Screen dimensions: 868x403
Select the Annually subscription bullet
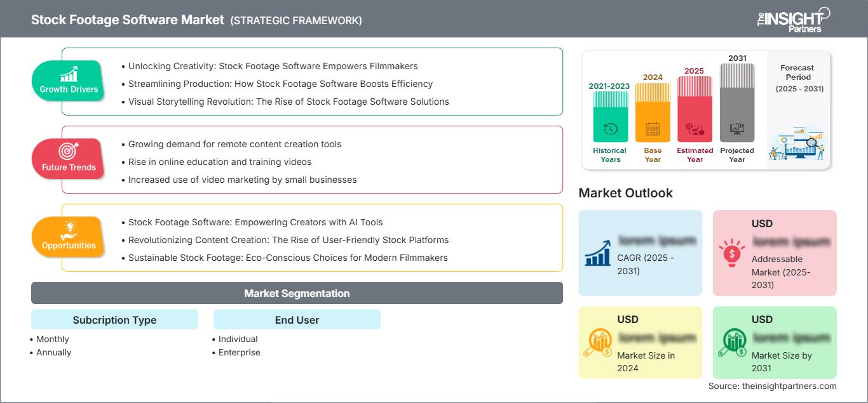click(53, 352)
